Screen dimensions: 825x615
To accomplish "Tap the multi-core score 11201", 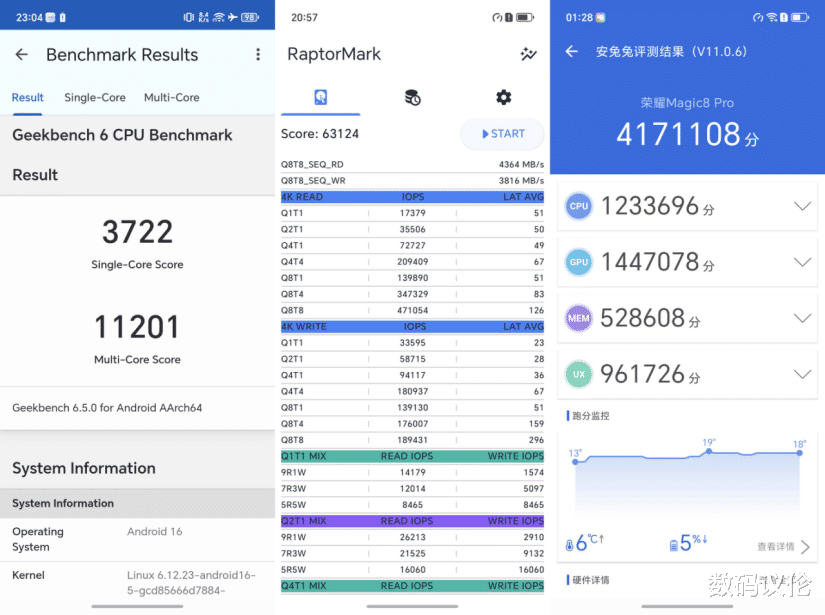I will (137, 327).
